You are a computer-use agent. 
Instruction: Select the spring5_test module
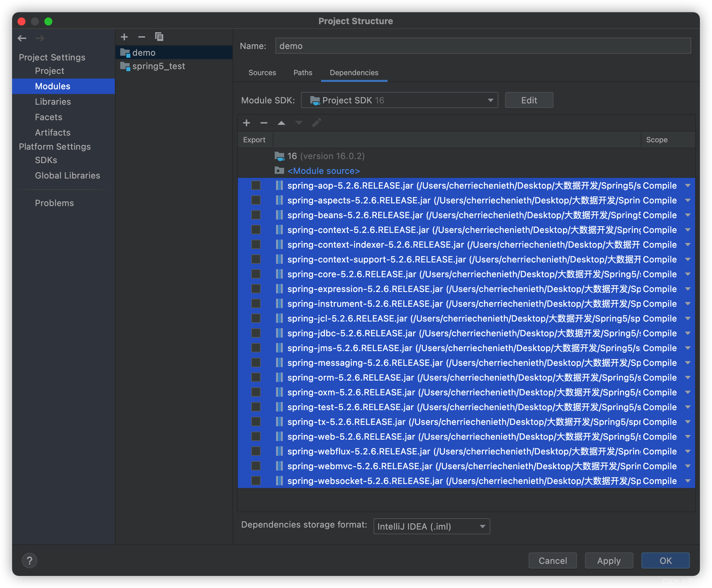174,66
